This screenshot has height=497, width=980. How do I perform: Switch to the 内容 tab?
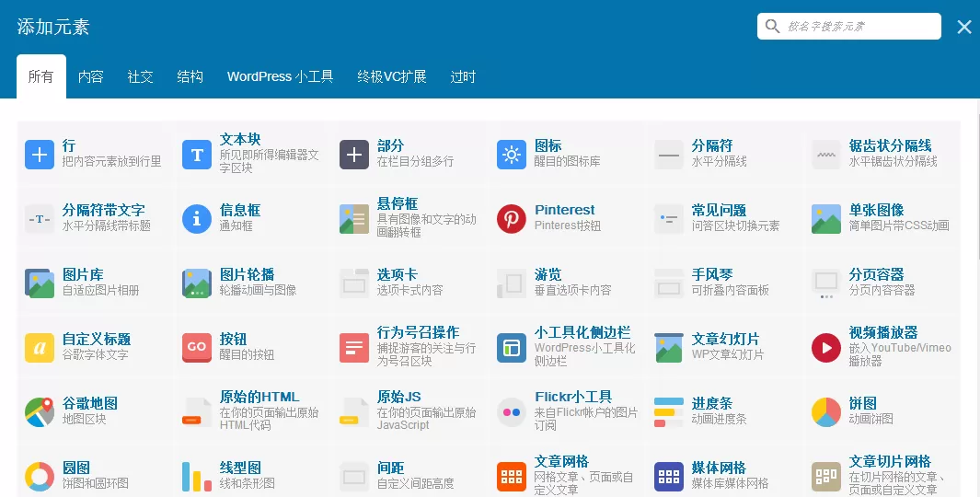pos(90,77)
